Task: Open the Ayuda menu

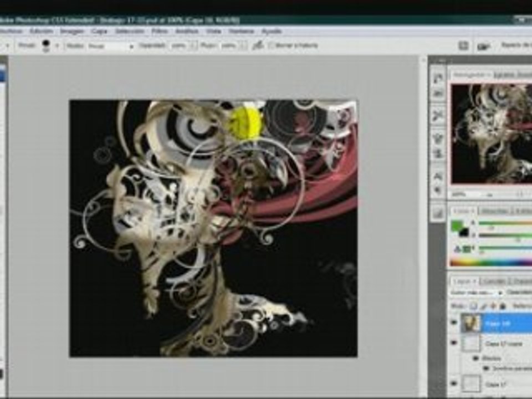Action: [272, 31]
